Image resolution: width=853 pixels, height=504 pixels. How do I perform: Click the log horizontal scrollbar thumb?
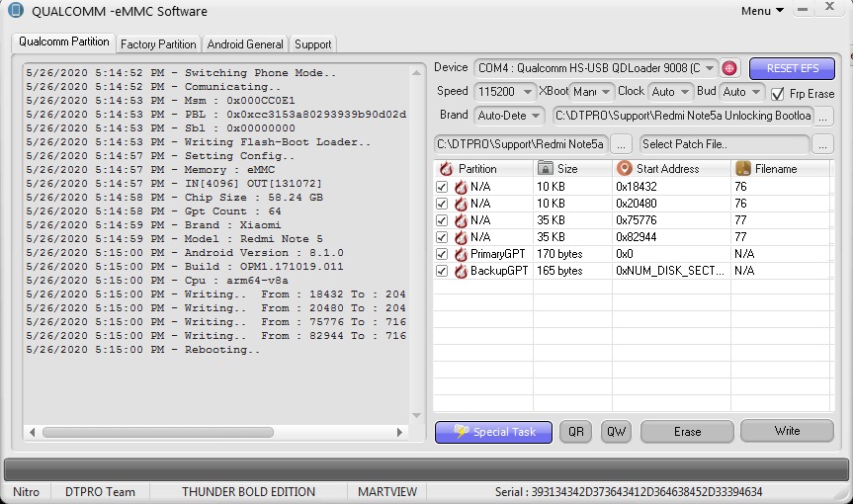click(158, 432)
